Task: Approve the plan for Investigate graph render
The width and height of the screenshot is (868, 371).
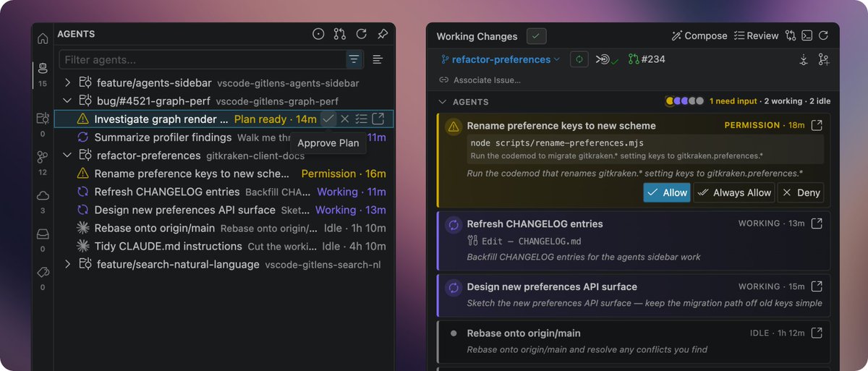Action: (328, 119)
